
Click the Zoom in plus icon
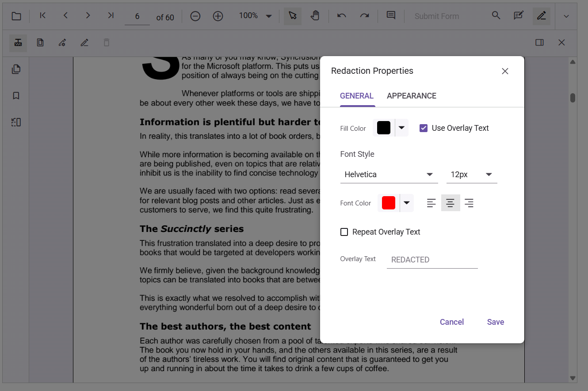218,16
